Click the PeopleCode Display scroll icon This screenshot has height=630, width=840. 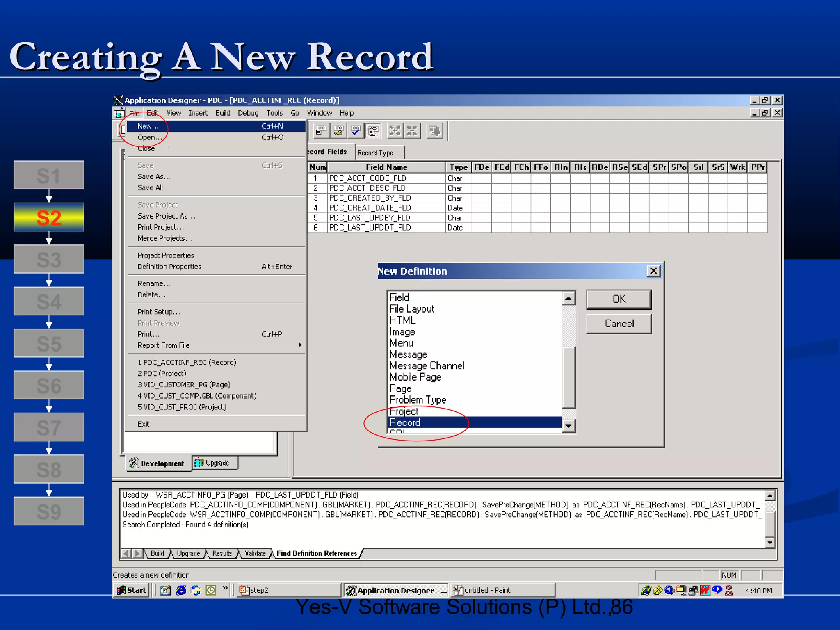coord(373,131)
